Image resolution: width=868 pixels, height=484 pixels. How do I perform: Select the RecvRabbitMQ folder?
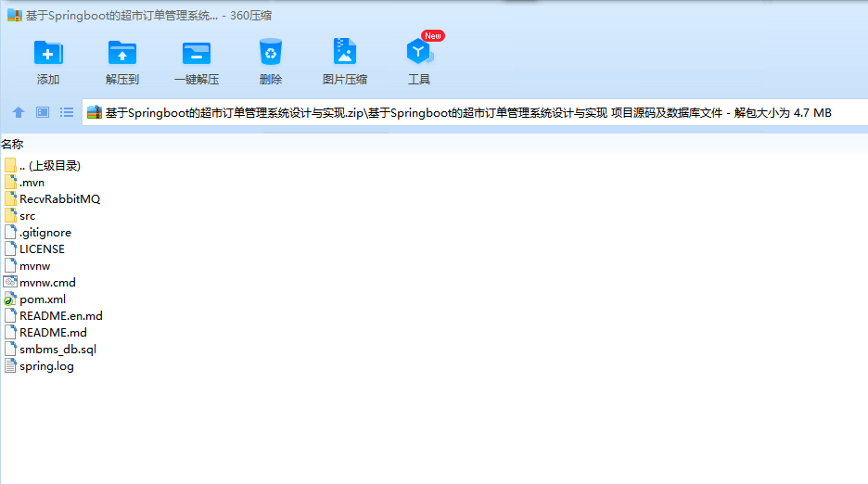(52, 198)
